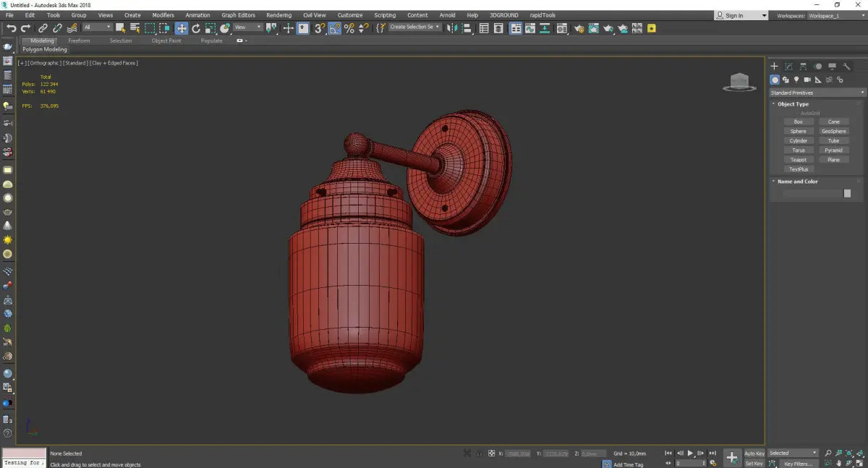This screenshot has height=468, width=868.
Task: Open the selection filter 'All' dropdown
Action: (x=97, y=27)
